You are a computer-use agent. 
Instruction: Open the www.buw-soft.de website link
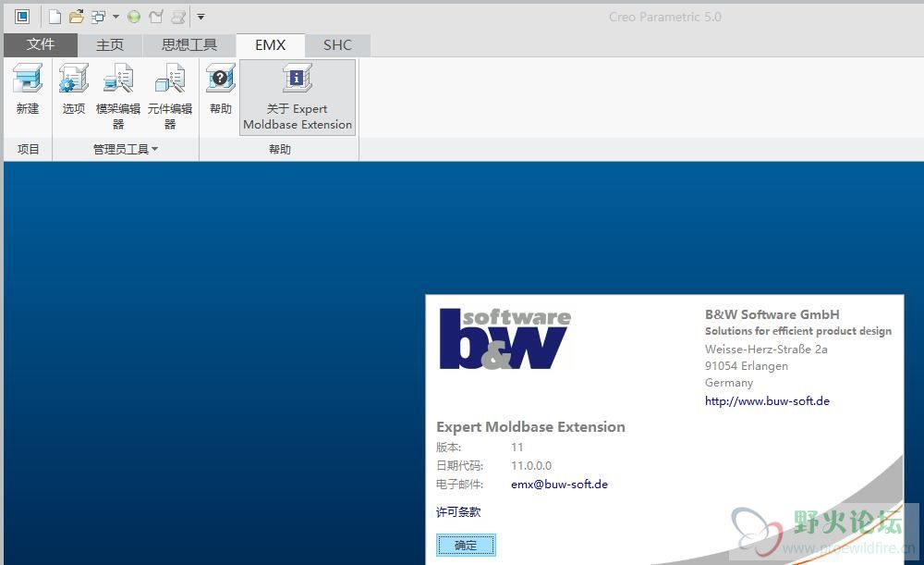click(x=767, y=401)
